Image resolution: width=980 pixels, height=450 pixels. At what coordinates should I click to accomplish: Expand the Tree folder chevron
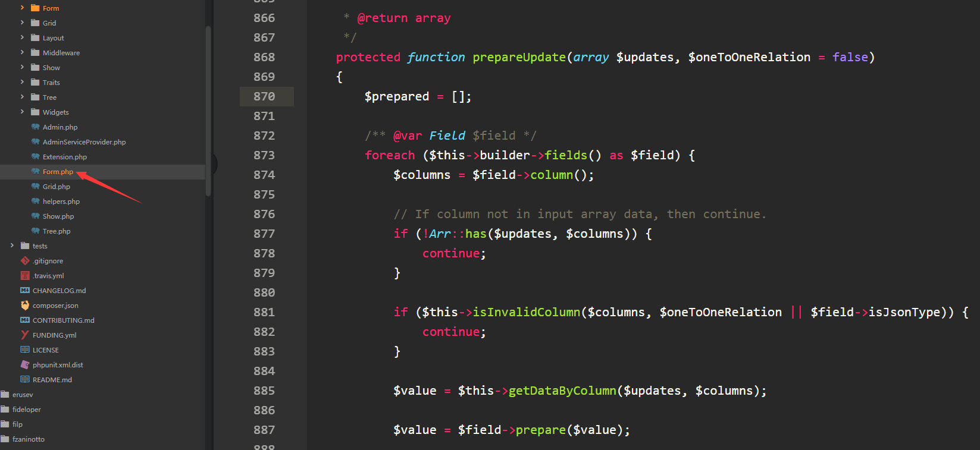[x=22, y=97]
